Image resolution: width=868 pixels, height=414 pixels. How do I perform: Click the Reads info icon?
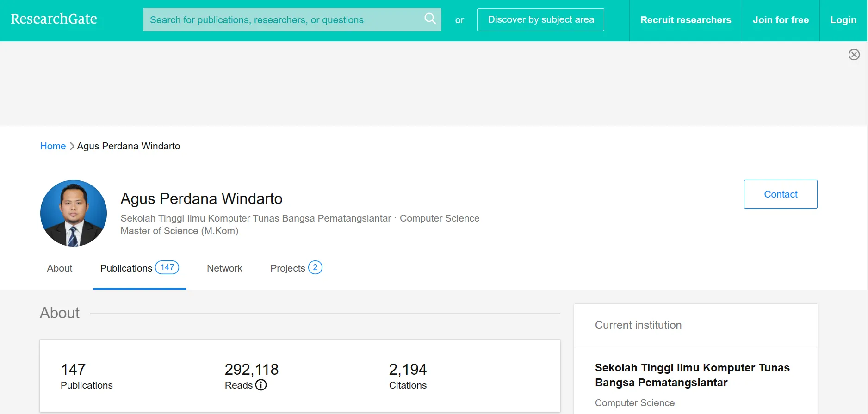click(261, 385)
